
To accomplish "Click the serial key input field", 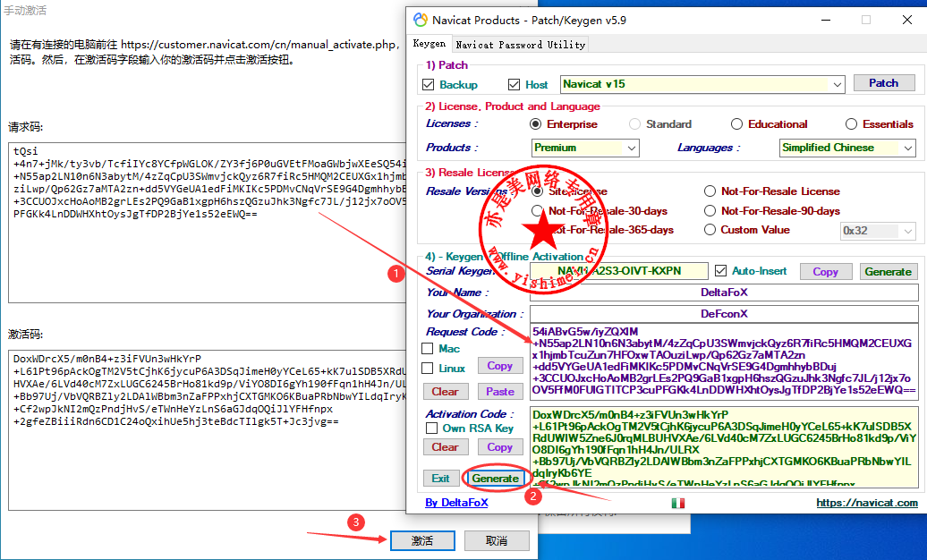I will (x=619, y=271).
